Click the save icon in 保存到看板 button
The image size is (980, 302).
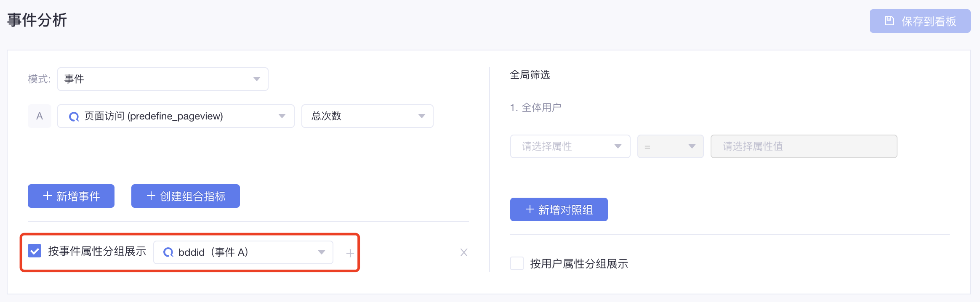click(x=889, y=21)
